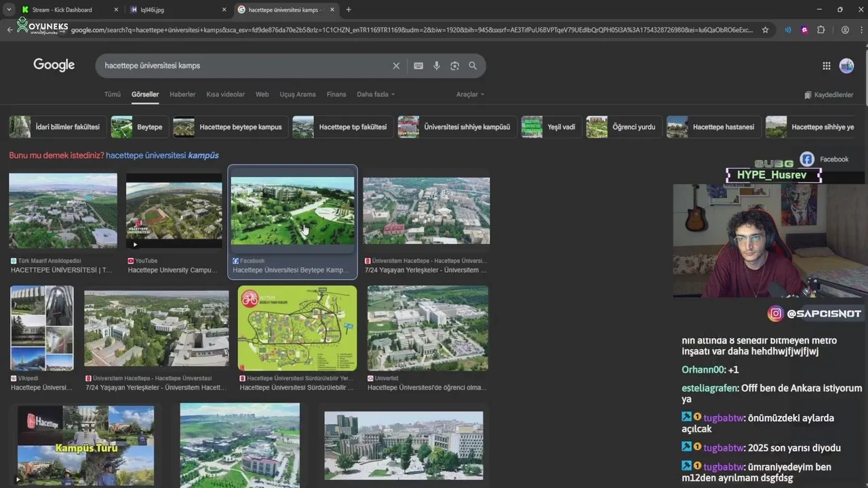Close the lqII46i.jpg tab
The image size is (868, 488).
pos(224,9)
